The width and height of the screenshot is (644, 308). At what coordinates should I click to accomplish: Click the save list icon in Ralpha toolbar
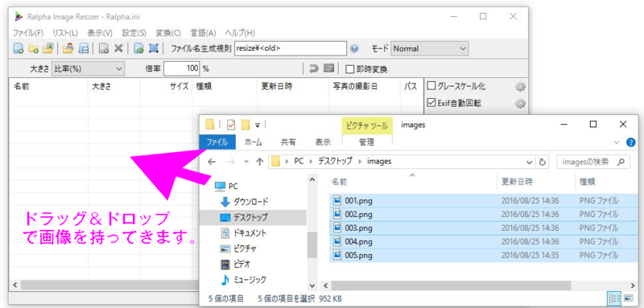coord(84,48)
